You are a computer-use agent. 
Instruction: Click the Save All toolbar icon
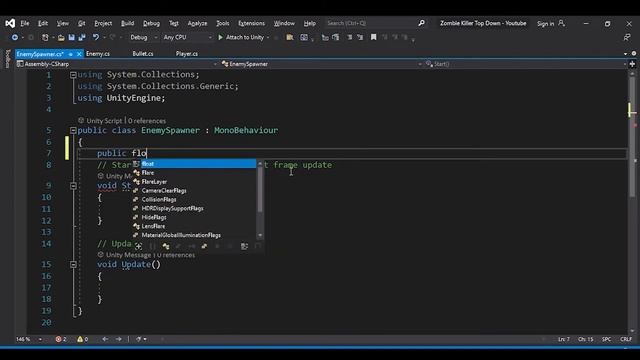click(x=82, y=38)
